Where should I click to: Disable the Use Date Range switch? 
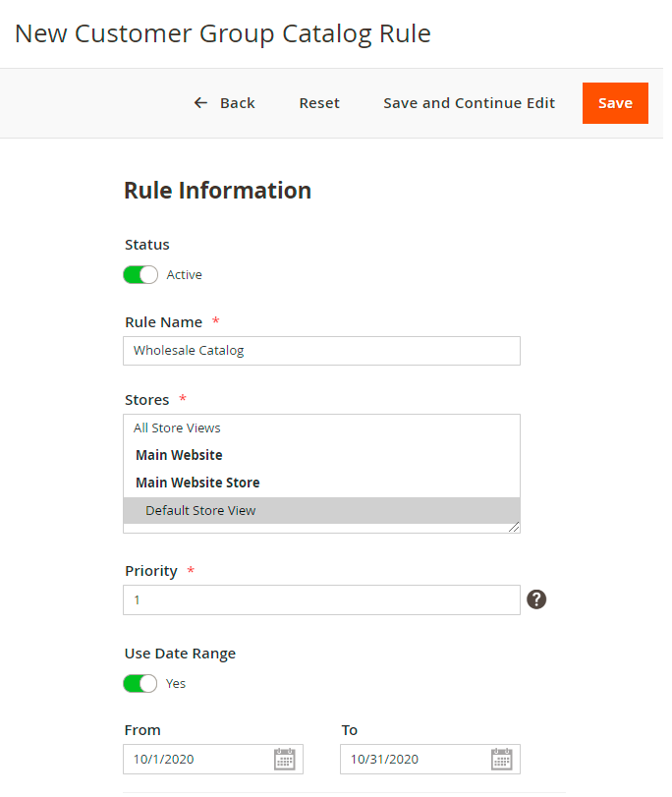pyautogui.click(x=140, y=683)
